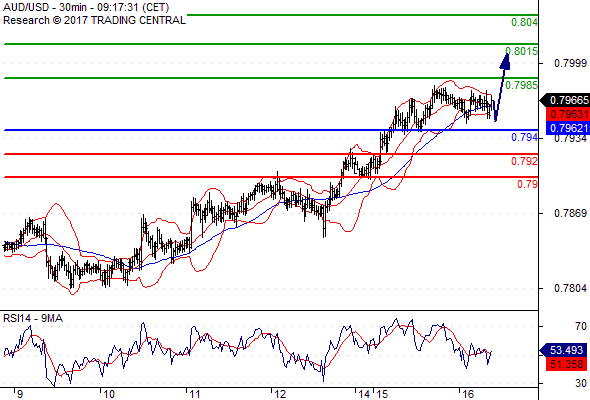Click the red 51.358 RSI average tag
The image size is (590, 400).
pyautogui.click(x=566, y=364)
